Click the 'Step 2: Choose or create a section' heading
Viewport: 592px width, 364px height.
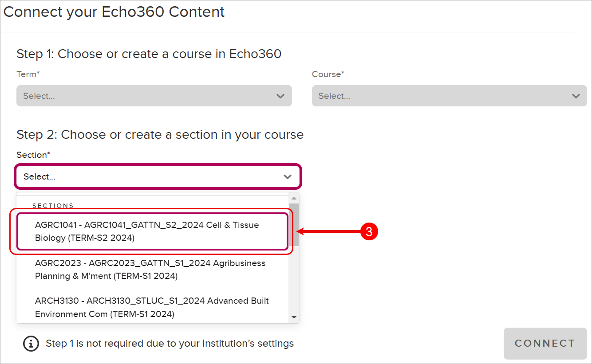[160, 135]
